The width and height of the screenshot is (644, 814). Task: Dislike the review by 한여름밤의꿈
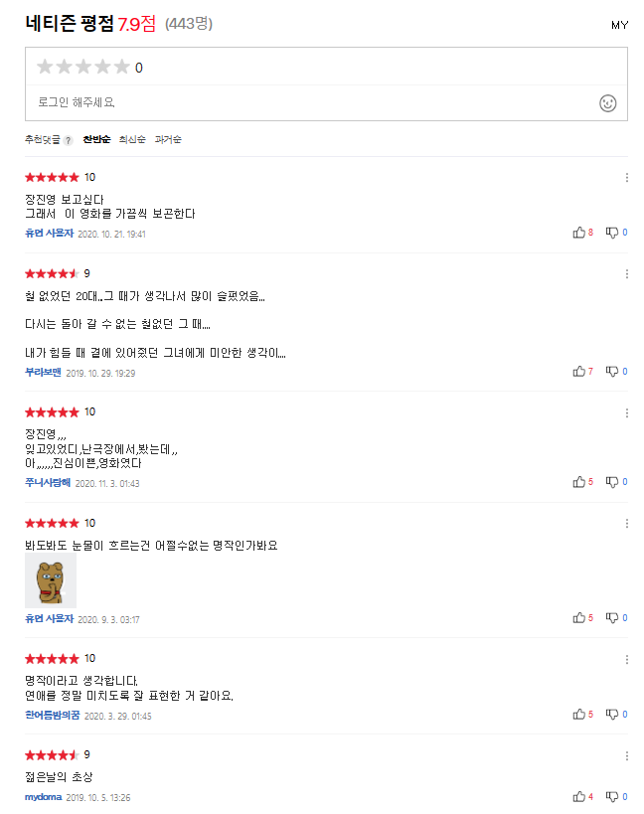tap(612, 715)
